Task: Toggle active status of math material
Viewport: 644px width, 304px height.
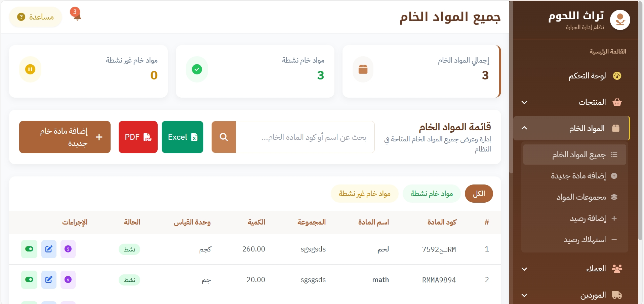Action: tap(29, 280)
